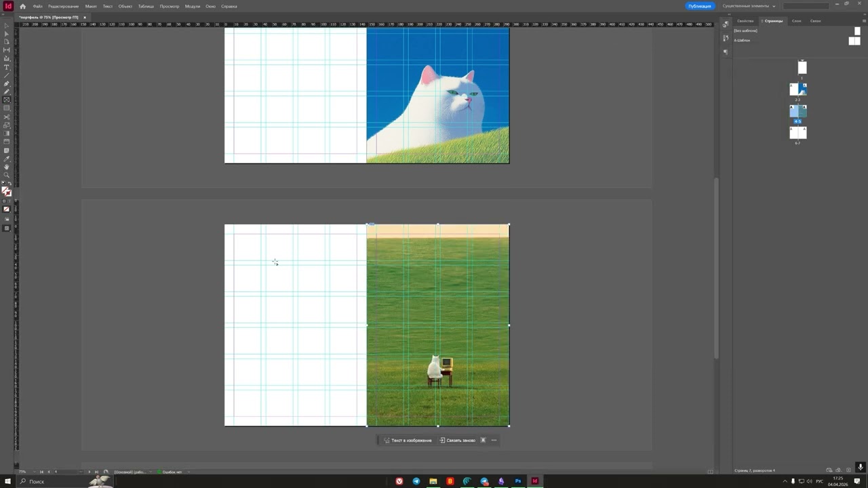Switch to the Свойства panel tab
The image size is (868, 488).
click(745, 21)
